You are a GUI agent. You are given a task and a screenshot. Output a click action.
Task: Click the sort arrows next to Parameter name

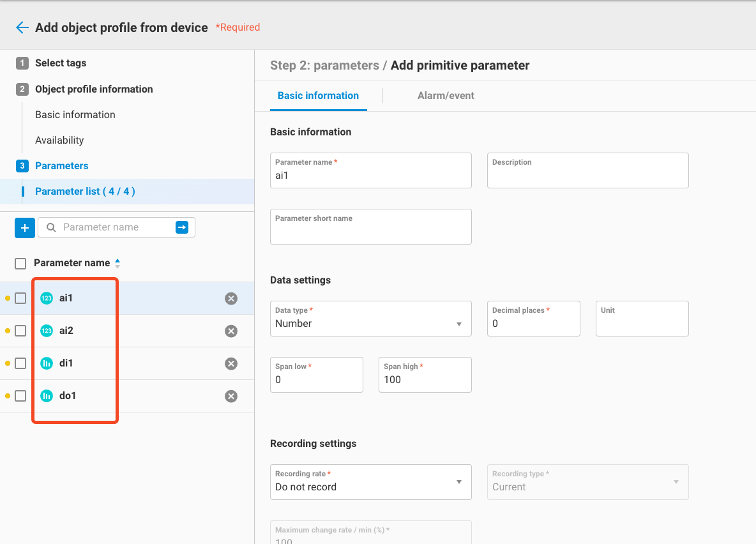coord(117,263)
